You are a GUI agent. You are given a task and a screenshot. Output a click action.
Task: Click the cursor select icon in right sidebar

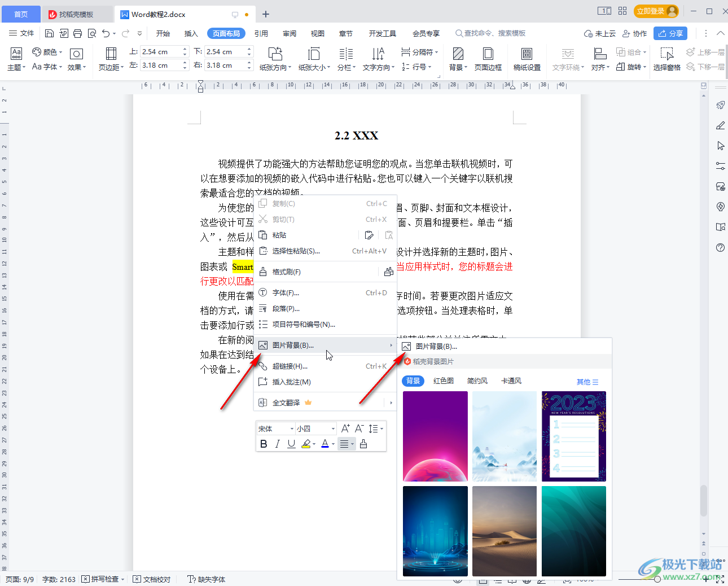[721, 146]
